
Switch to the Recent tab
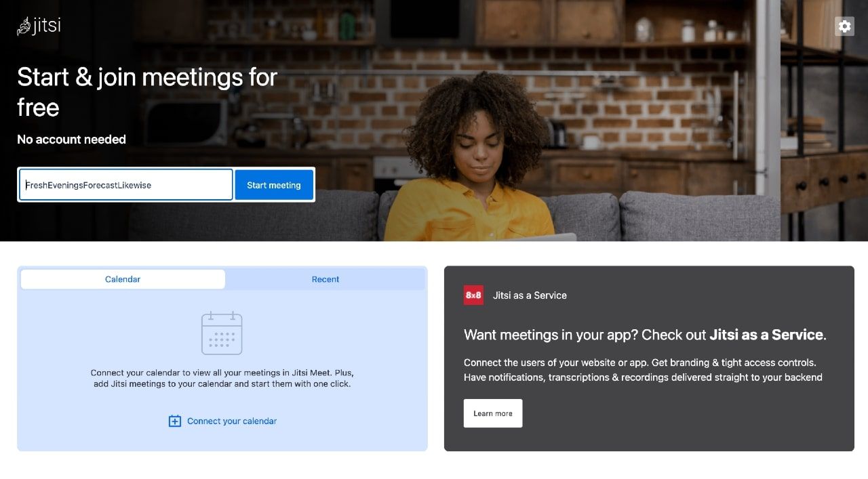pos(325,279)
